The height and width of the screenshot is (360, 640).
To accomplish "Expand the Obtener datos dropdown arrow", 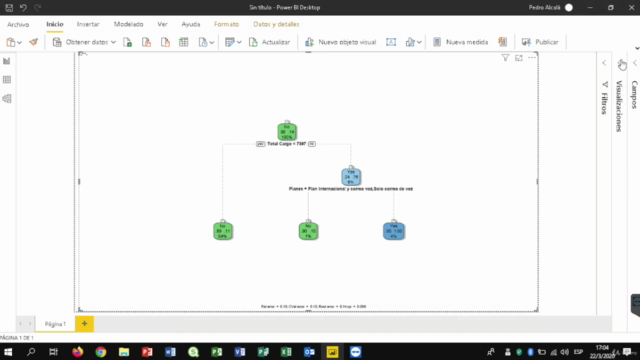I will (113, 42).
